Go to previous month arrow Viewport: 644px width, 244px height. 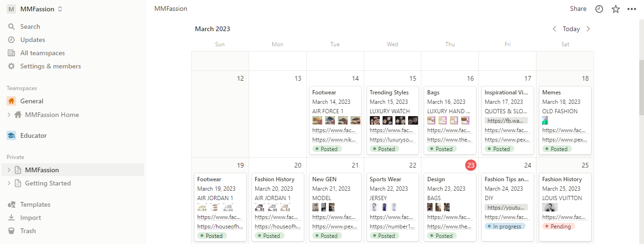pyautogui.click(x=554, y=29)
